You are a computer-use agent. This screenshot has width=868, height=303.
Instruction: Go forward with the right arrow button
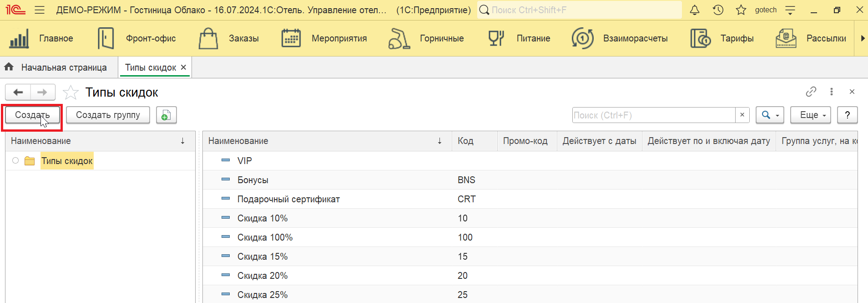[43, 92]
